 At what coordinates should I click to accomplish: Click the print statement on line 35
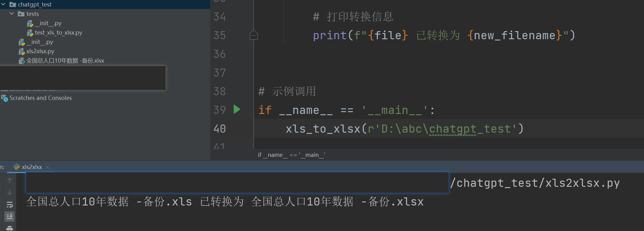444,35
